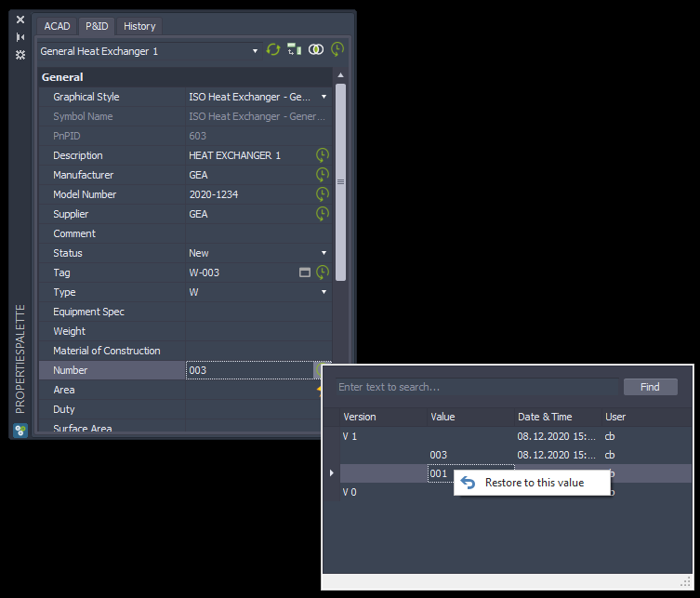Screen dimensions: 700x598
Task: Switch to the History tab
Action: [139, 26]
